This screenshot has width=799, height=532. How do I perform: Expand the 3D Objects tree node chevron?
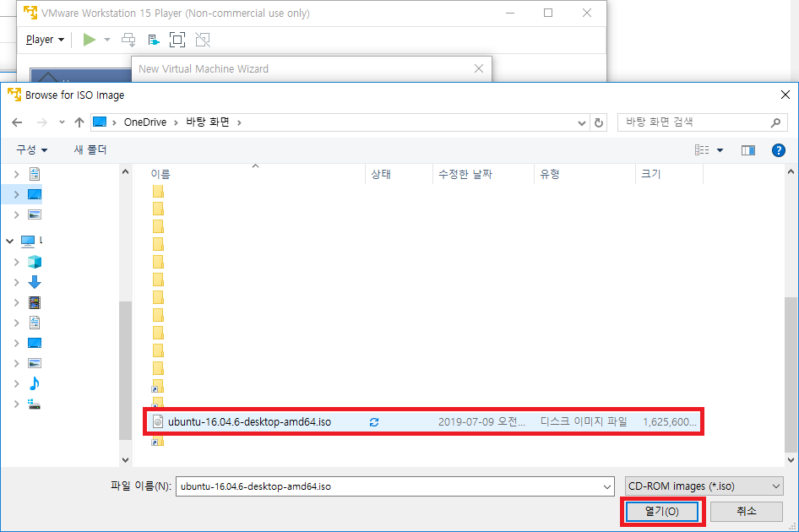click(16, 262)
